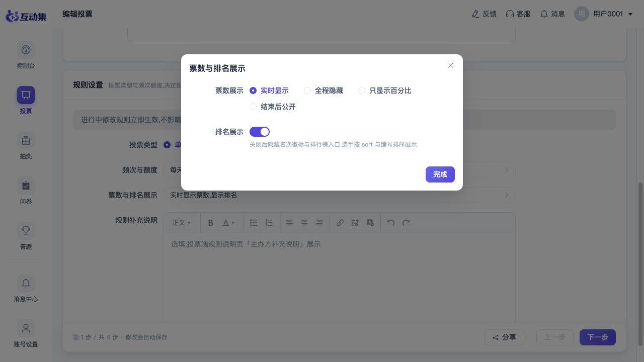Open 消息 messages in top bar

click(552, 14)
